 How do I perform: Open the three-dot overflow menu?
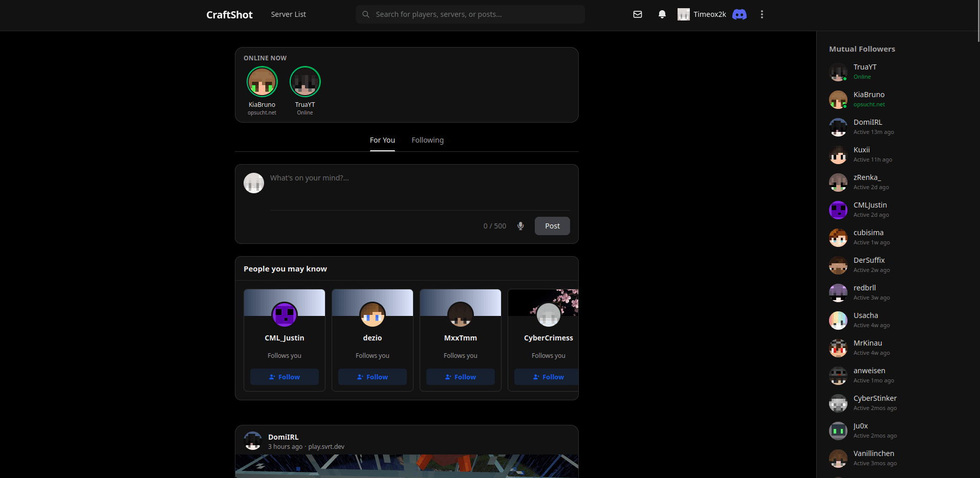(x=761, y=14)
